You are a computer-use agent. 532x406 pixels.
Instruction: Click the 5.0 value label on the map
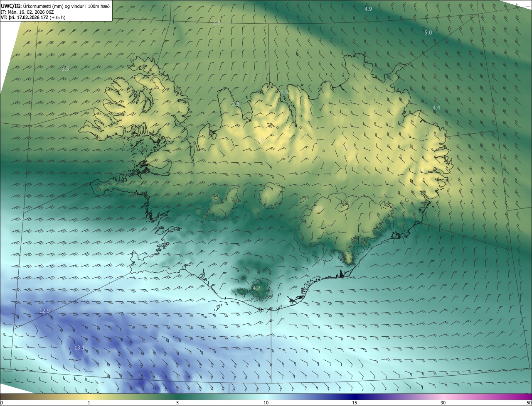coord(428,32)
